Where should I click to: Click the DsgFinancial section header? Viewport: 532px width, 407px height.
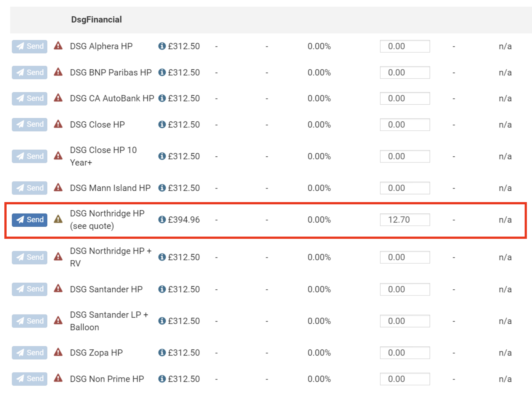[x=97, y=20]
